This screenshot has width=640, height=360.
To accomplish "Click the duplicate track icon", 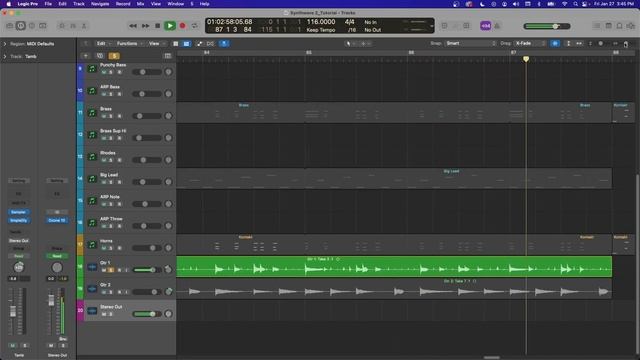I will (100, 56).
